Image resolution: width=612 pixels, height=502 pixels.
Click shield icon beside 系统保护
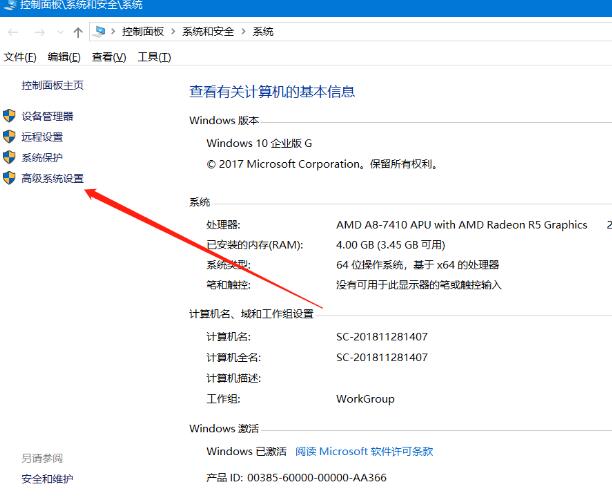click(10, 158)
